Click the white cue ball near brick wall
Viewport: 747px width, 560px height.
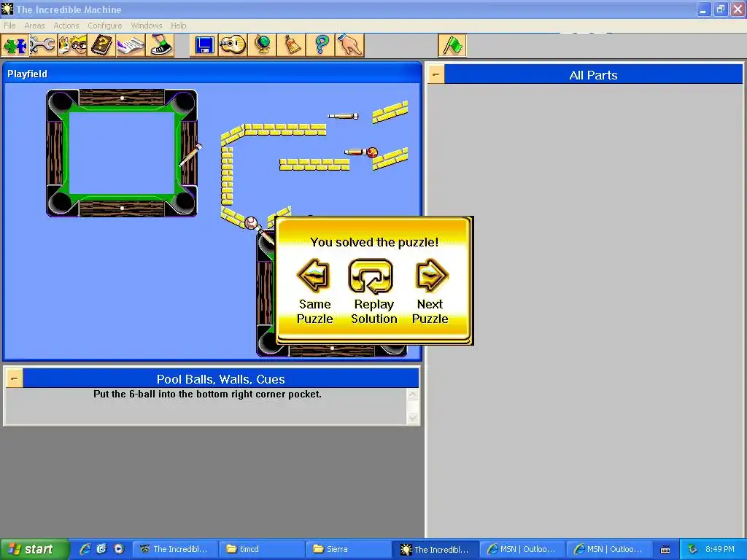[251, 222]
